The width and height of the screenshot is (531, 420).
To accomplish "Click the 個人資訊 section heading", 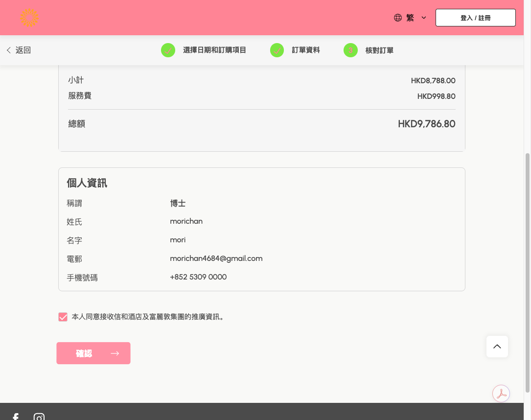I will pyautogui.click(x=87, y=183).
